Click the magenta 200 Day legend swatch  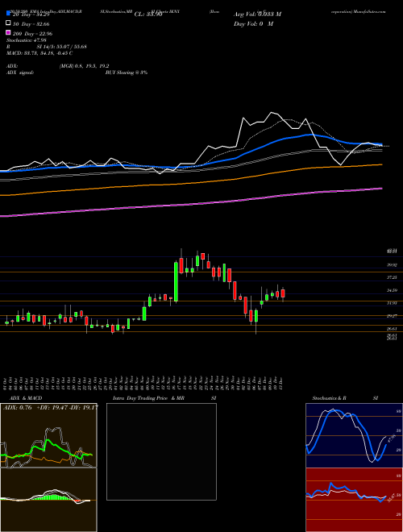click(x=8, y=33)
